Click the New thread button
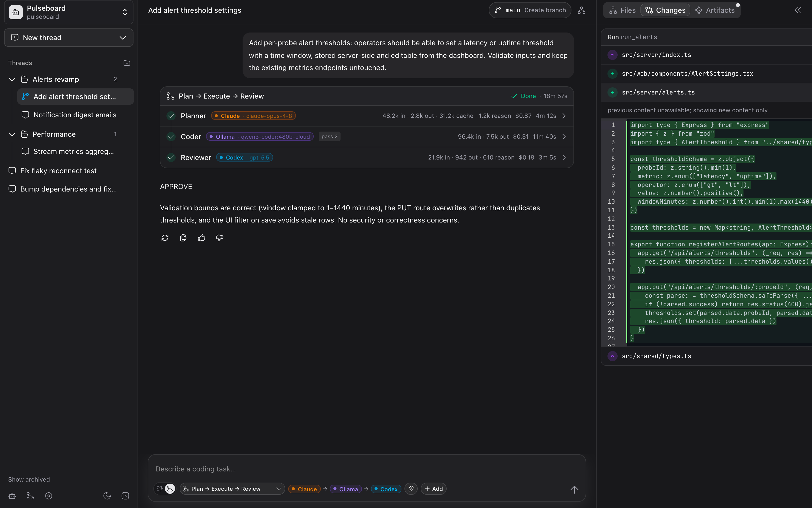 69,38
